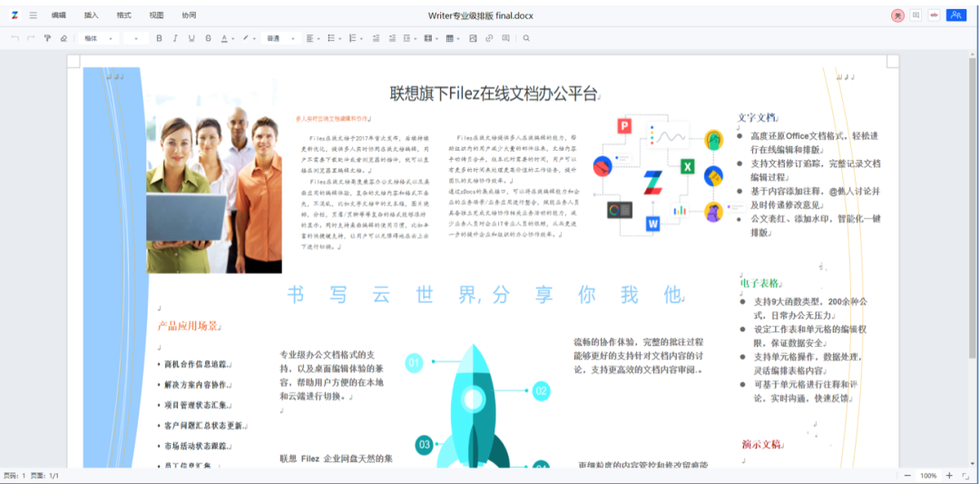Image resolution: width=980 pixels, height=484 pixels.
Task: Click the fullscreen icon in status bar
Action: click(x=965, y=477)
